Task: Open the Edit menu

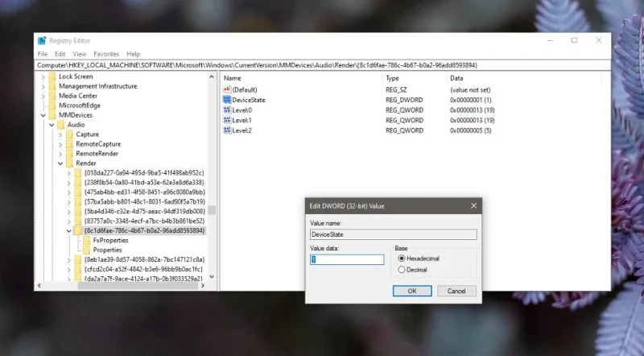Action: [60, 54]
